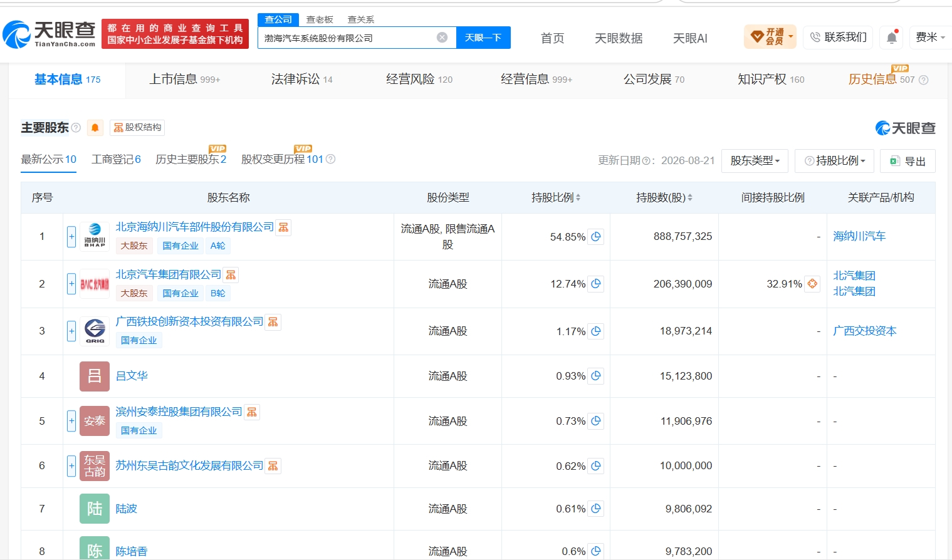Open the 费米 user account dropdown

pos(930,38)
